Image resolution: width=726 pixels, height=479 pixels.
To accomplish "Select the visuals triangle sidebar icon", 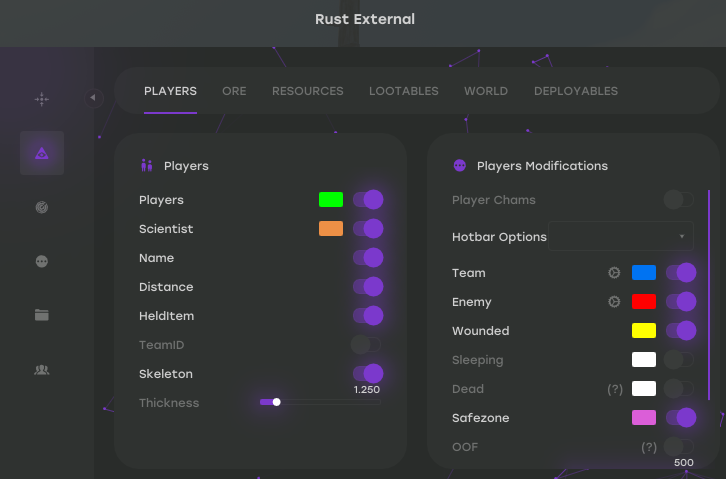I will pos(41,153).
